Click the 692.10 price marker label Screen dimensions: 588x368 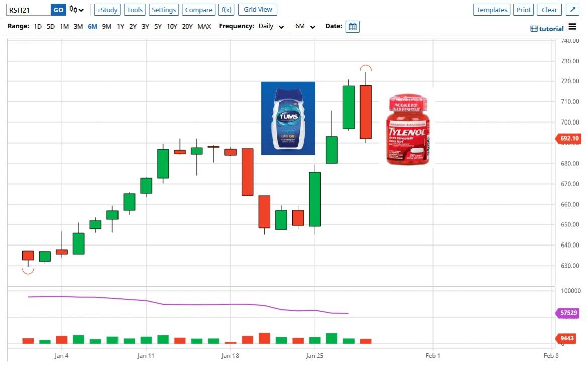tap(569, 138)
